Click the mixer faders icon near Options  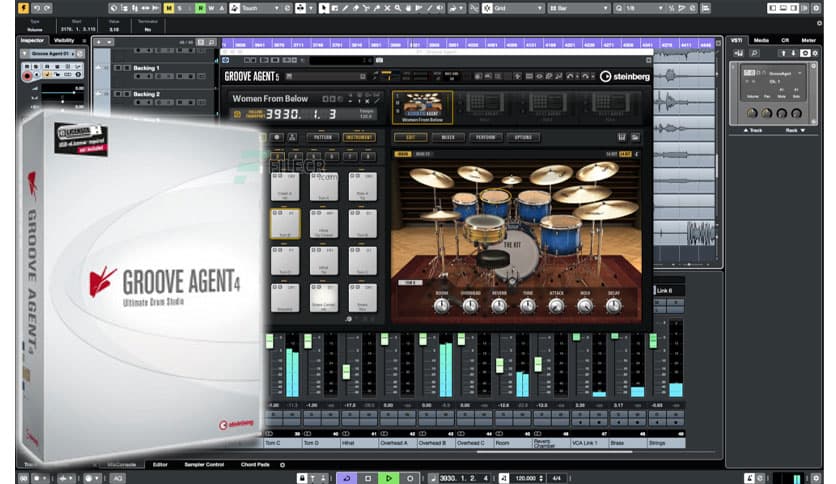pos(622,137)
